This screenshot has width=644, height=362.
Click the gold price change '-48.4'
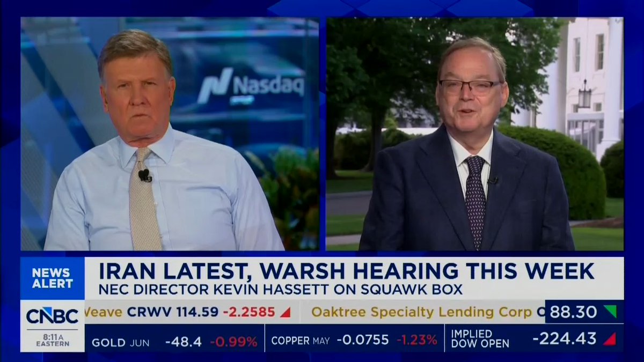(183, 341)
